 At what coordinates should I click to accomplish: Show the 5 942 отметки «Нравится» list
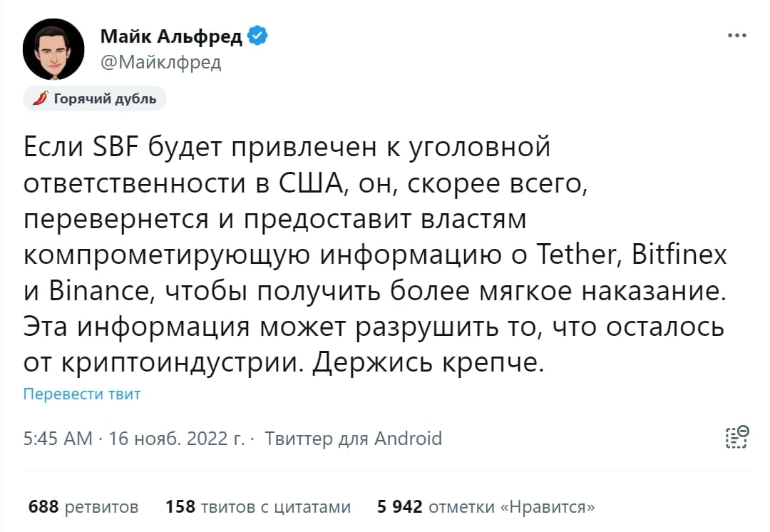point(486,507)
